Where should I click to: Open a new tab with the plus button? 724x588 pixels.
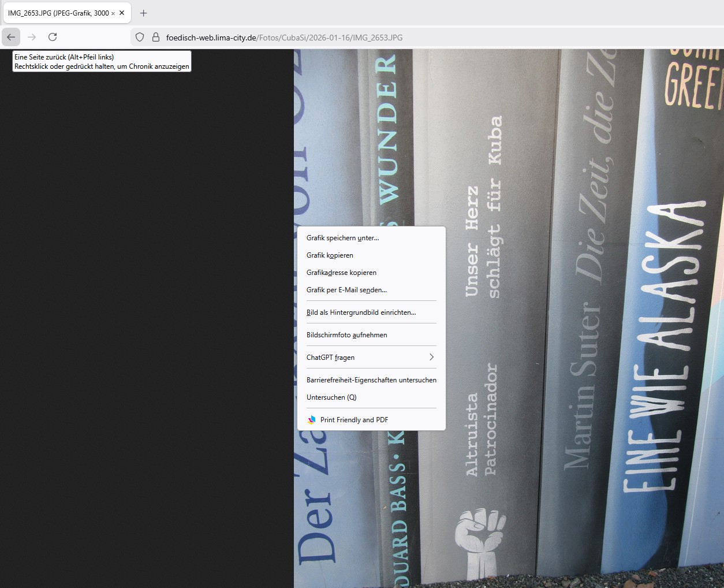(x=144, y=13)
